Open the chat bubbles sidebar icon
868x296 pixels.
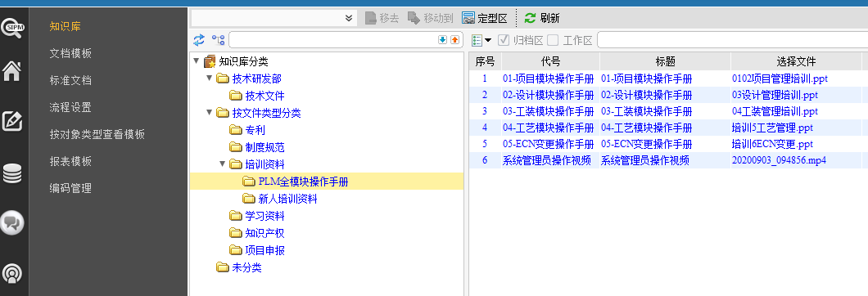(12, 223)
